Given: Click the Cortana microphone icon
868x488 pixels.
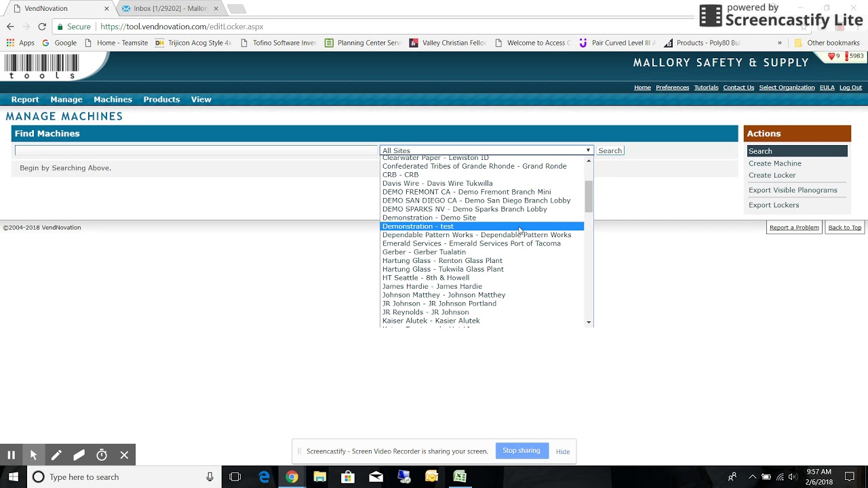Looking at the screenshot, I should click(210, 477).
